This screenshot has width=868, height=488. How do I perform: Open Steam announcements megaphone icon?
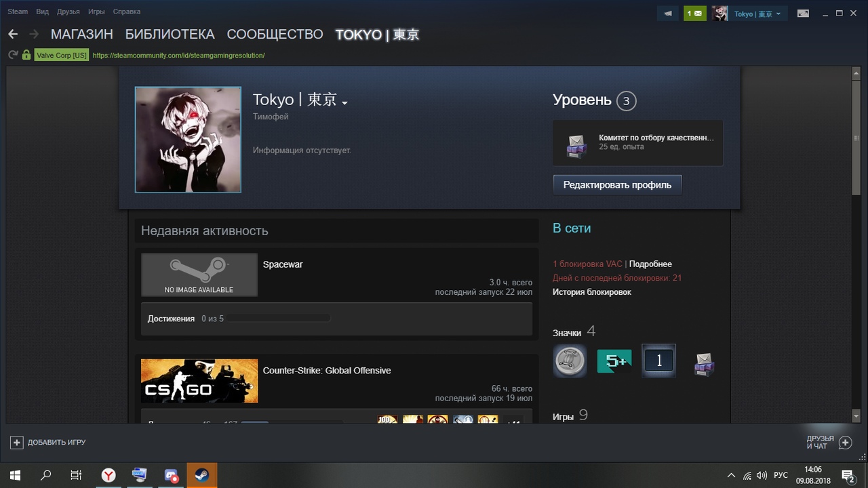[x=668, y=14]
